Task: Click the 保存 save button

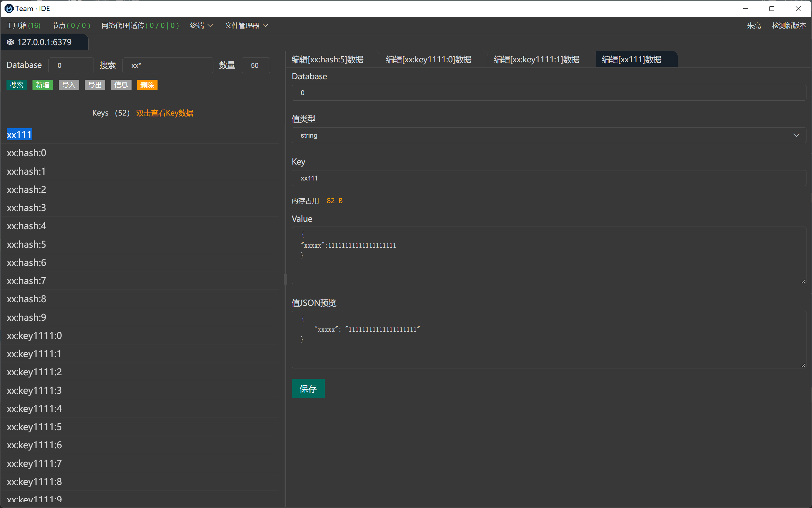Action: 308,389
